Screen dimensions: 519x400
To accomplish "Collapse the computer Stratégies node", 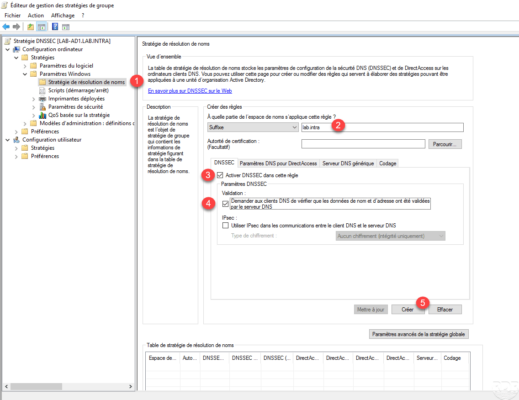I will (16, 57).
